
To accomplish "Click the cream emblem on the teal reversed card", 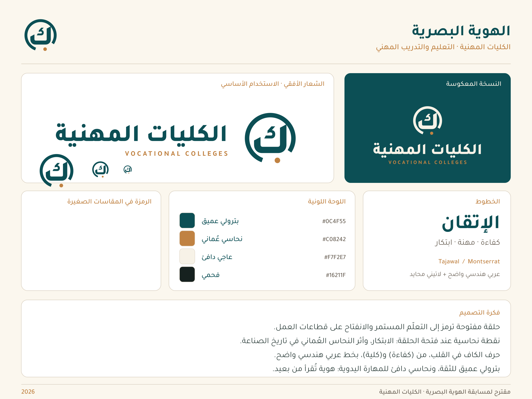I will point(427,121).
